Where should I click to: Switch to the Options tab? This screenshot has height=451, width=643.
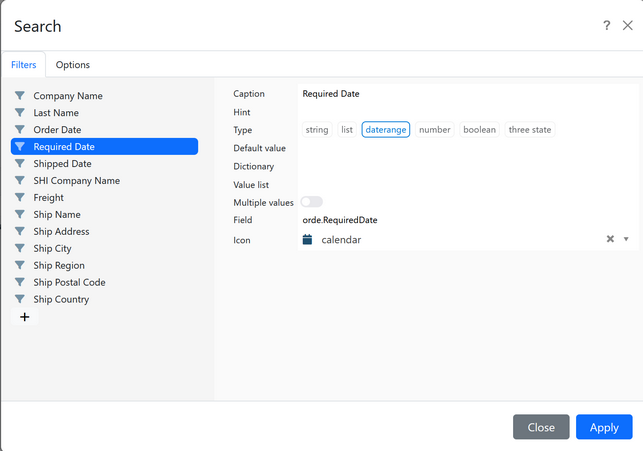[73, 65]
